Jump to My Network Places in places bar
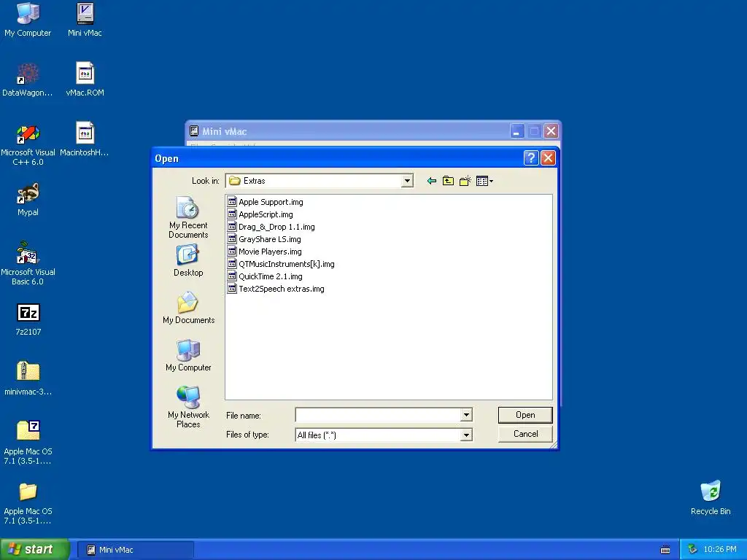The width and height of the screenshot is (747, 560). (x=188, y=407)
